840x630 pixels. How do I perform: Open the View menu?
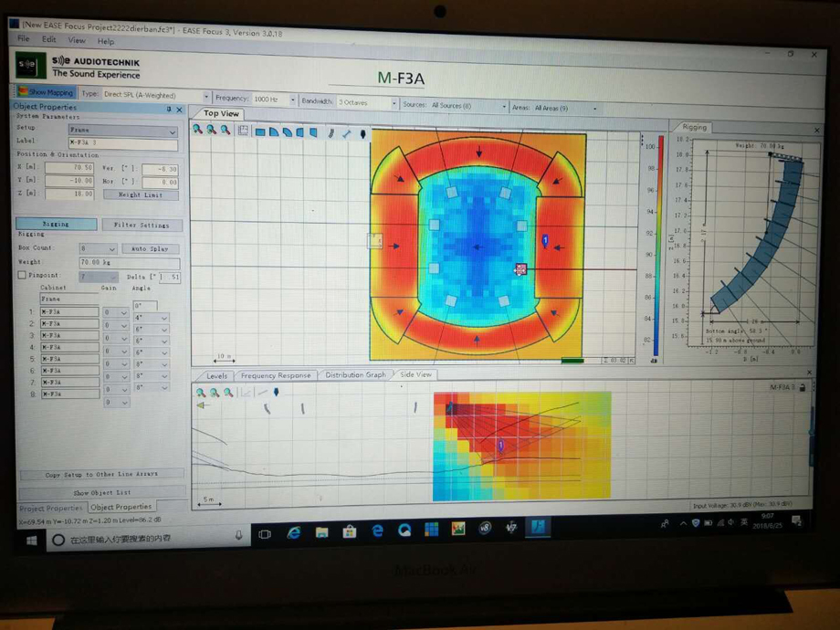(76, 40)
